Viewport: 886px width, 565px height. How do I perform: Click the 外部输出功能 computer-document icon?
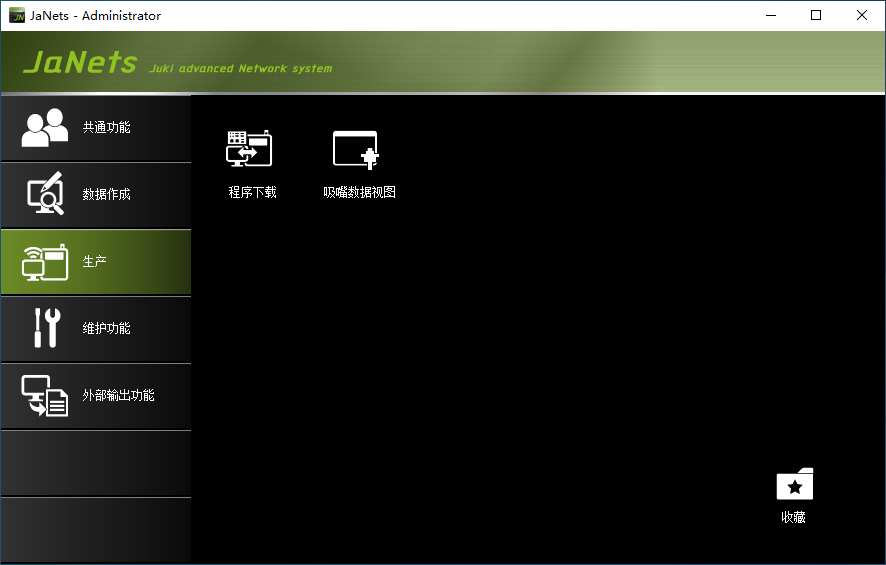(45, 395)
